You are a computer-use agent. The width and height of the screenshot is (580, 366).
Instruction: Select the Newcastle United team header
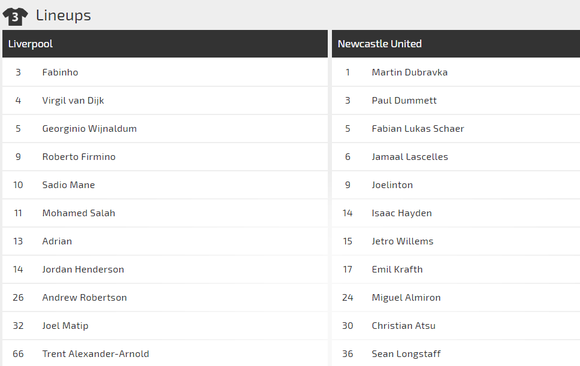(x=456, y=44)
